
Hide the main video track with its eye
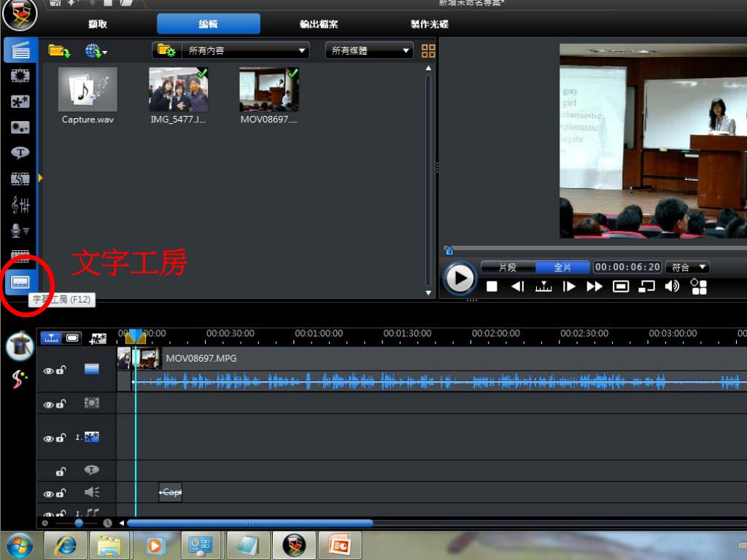48,371
